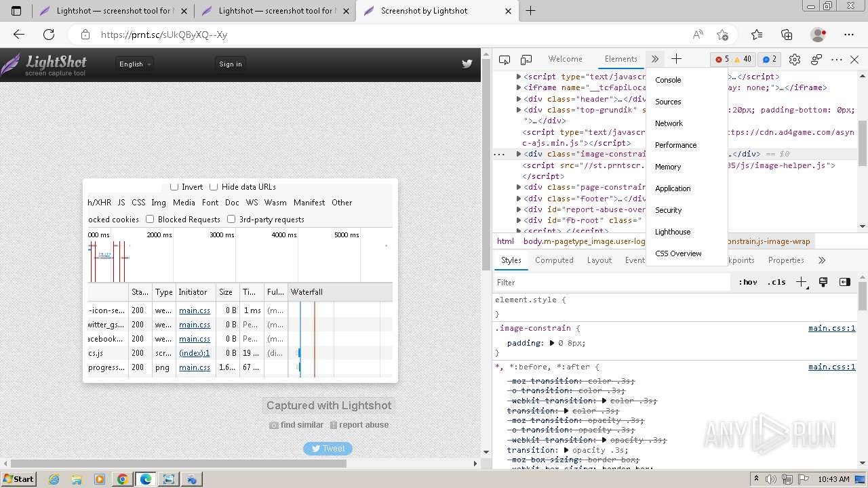
Task: Open the read aloud icon in the address bar
Action: [698, 35]
